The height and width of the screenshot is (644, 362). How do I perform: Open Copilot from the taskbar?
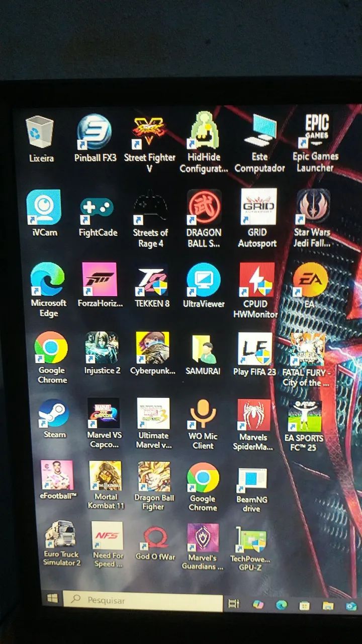point(258,604)
